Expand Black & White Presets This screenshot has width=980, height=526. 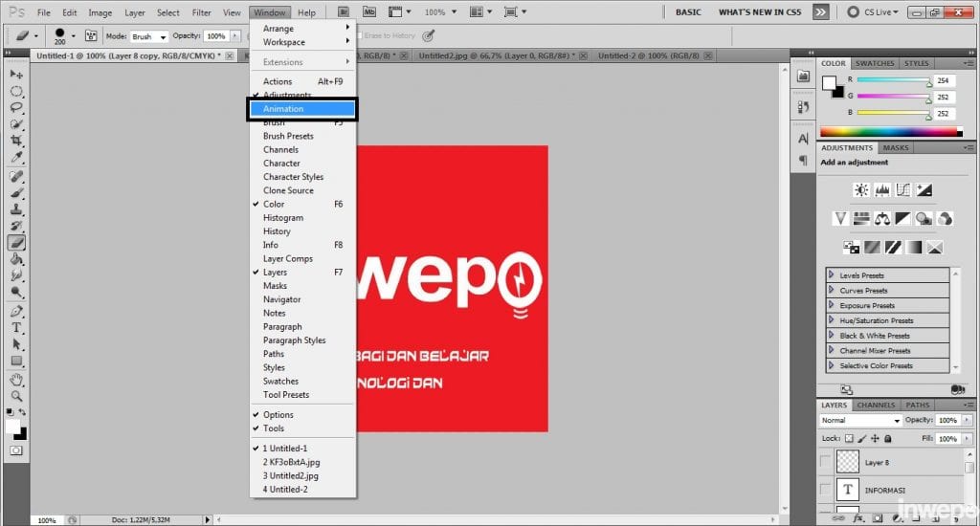coord(832,335)
